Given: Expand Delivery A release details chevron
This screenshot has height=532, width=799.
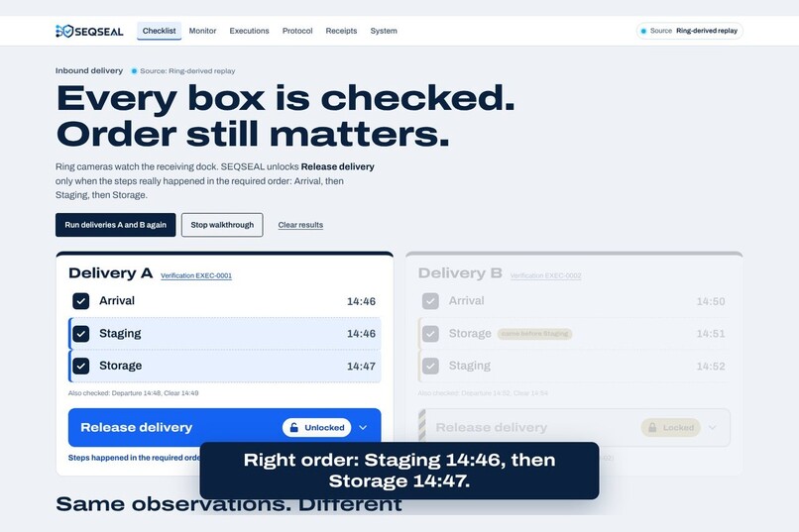Looking at the screenshot, I should pyautogui.click(x=363, y=428).
